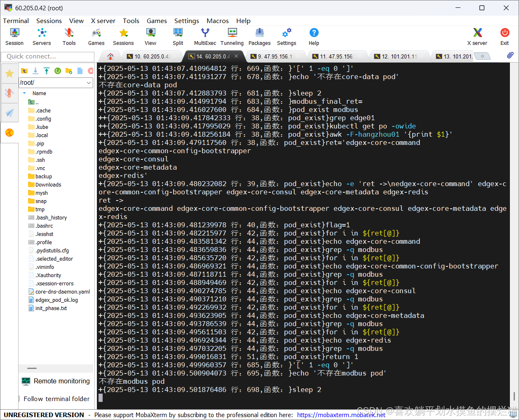The height and width of the screenshot is (420, 519).
Task: Open the Help menu in the menu bar
Action: tap(243, 21)
